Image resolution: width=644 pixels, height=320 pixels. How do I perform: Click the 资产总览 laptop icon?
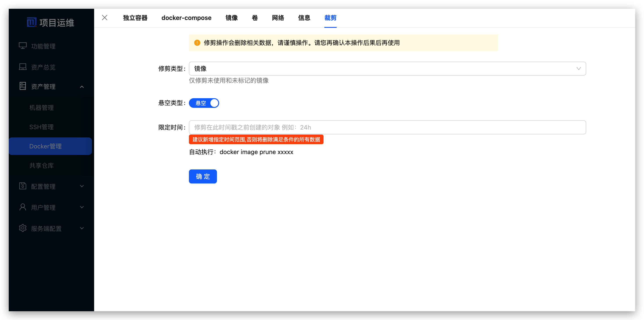click(x=23, y=67)
